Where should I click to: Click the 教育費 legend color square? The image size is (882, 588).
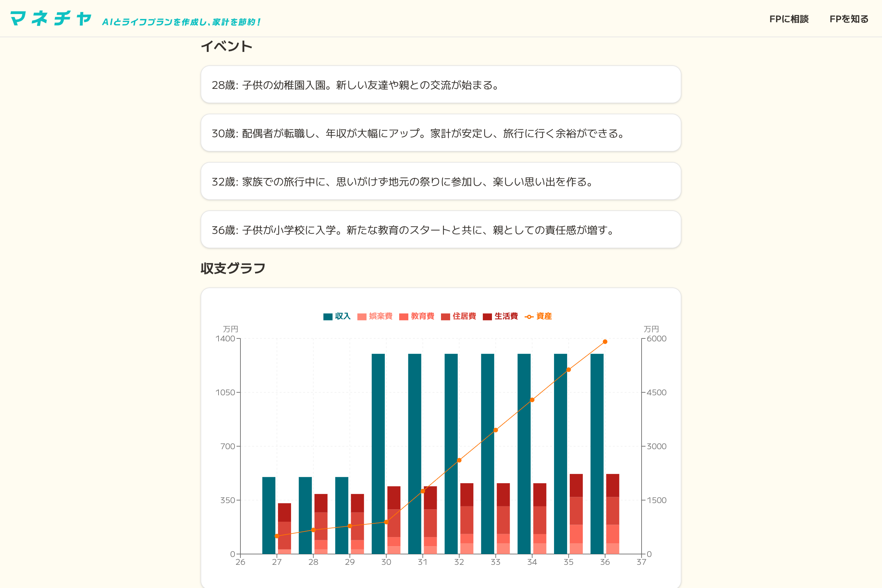(x=403, y=317)
